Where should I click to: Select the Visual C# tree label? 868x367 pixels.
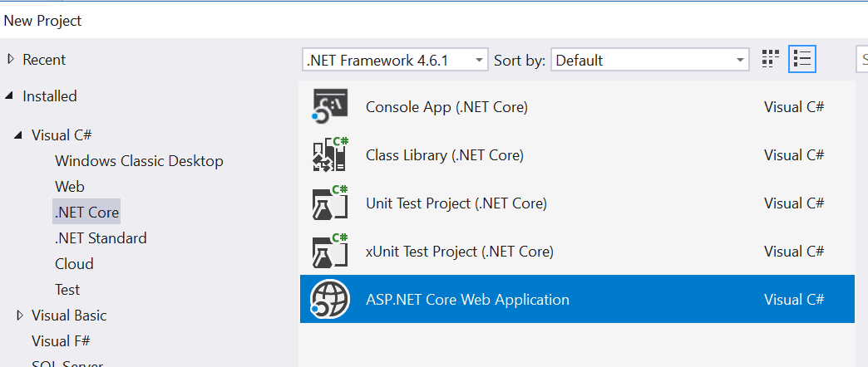click(62, 135)
